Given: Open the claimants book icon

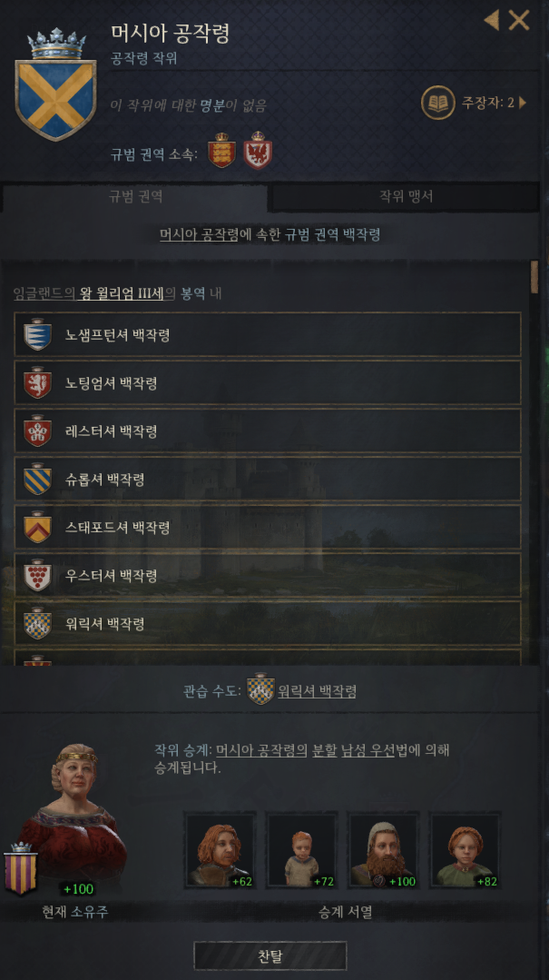Looking at the screenshot, I should coord(437,103).
